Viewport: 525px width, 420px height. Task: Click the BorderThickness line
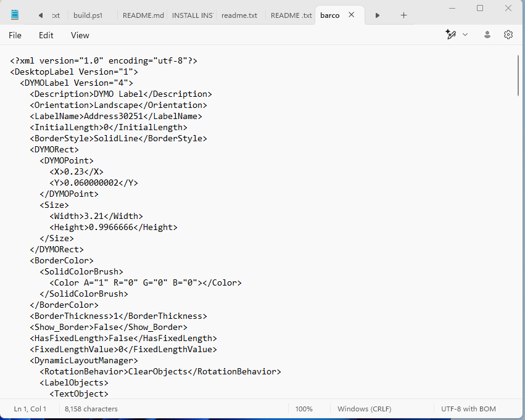tap(118, 316)
